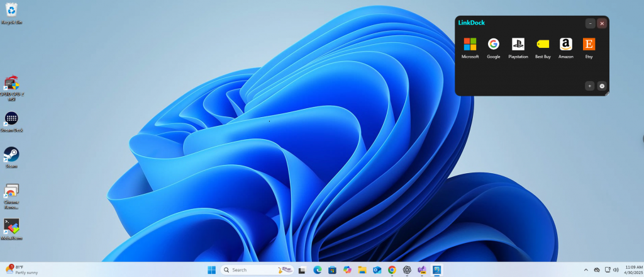Click the Amazon icon in LinkDock
This screenshot has height=277, width=644.
566,44
